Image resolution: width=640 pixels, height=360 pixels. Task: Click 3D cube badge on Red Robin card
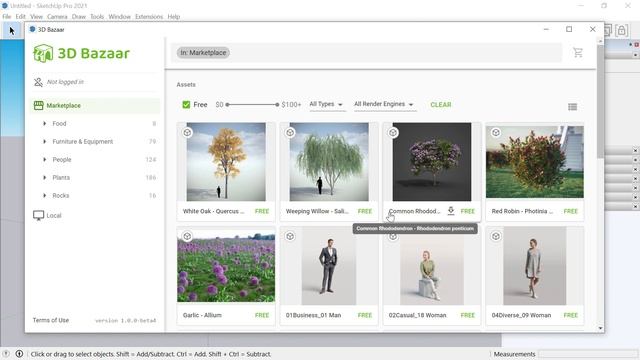[496, 133]
